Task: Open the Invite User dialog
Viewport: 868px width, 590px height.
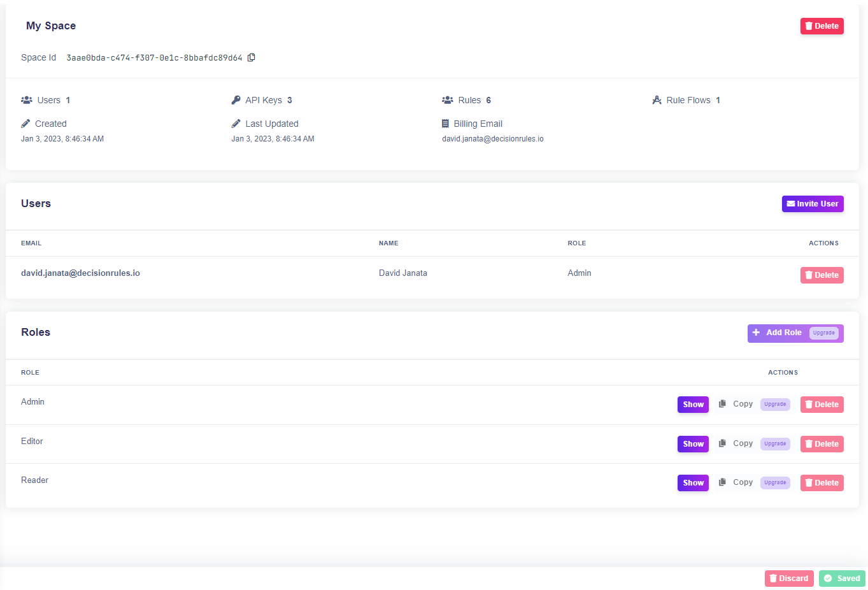Action: [813, 204]
